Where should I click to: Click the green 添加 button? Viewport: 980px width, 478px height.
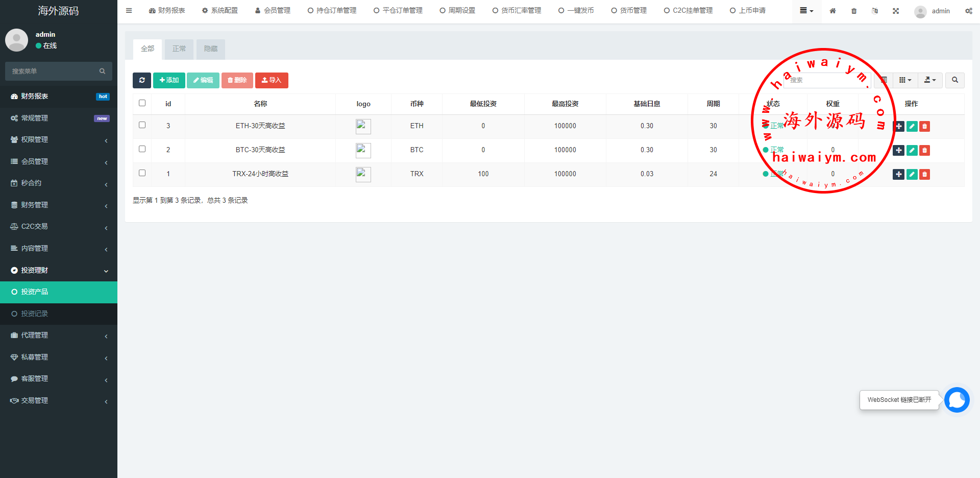pyautogui.click(x=169, y=80)
